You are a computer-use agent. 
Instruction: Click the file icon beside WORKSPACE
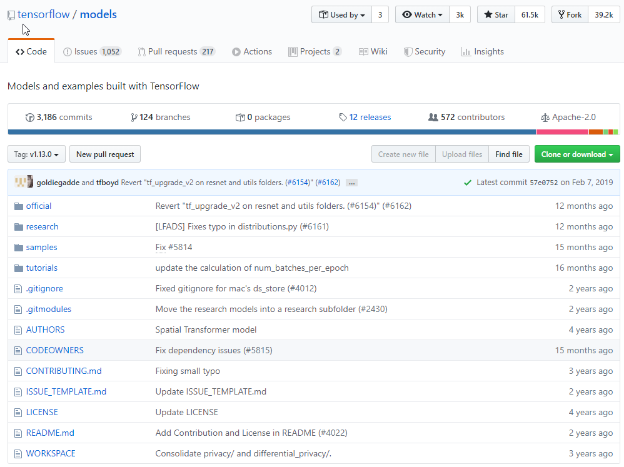tap(18, 454)
